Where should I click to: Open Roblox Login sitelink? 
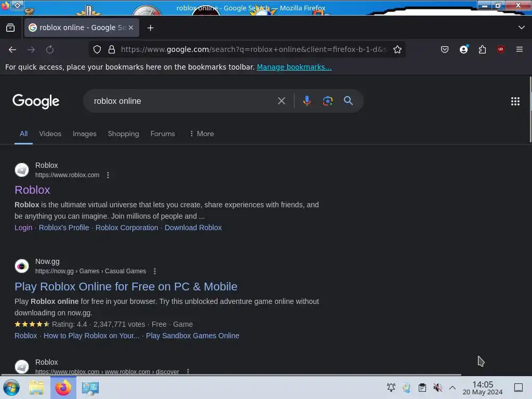point(23,228)
